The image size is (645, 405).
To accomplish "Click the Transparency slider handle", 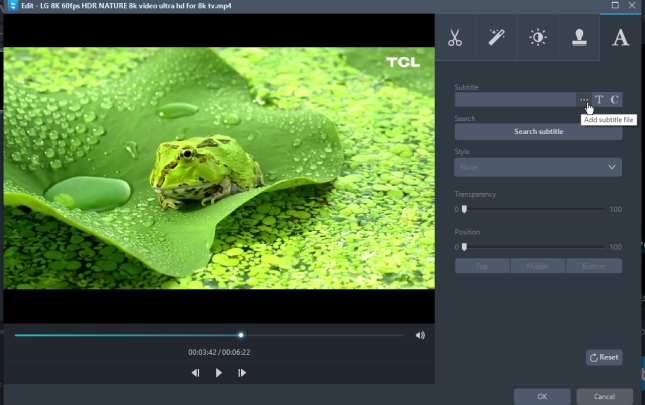I will coord(464,209).
